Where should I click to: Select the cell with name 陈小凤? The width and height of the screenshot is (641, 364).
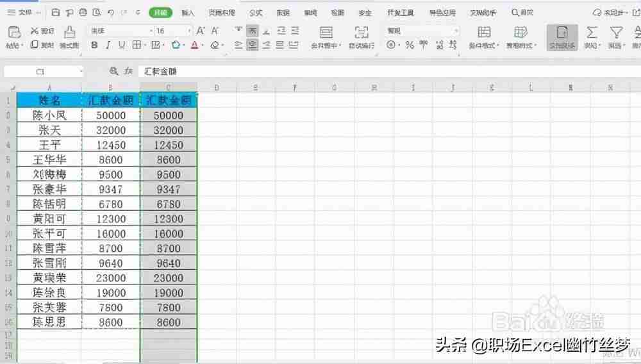49,115
